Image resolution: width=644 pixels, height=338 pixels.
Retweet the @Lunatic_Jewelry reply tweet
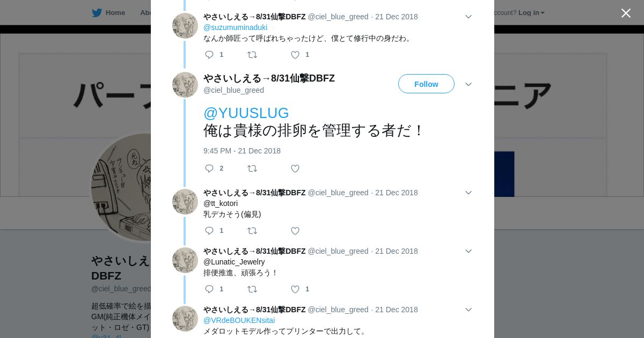coord(252,289)
